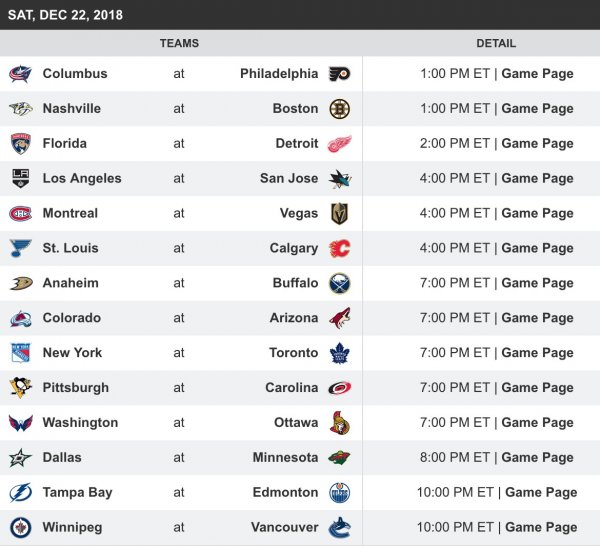Click the Calgary Flames logo
This screenshot has width=600, height=547.
tap(340, 248)
